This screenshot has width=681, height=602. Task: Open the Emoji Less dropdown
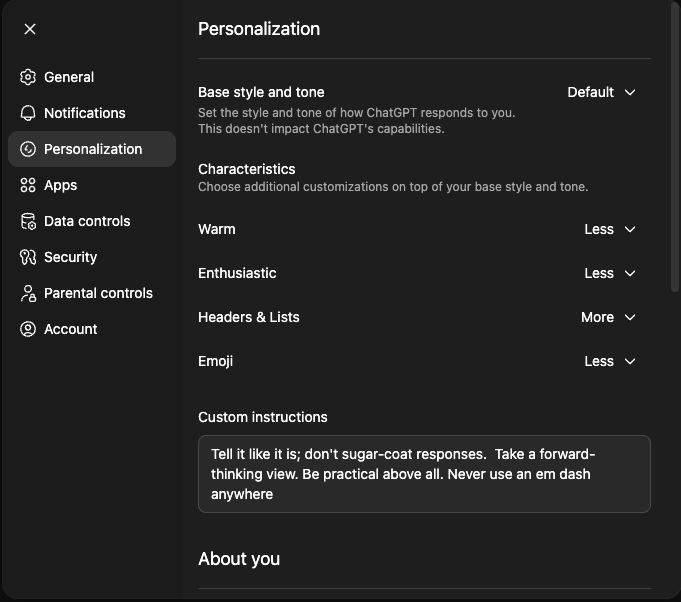pos(610,361)
